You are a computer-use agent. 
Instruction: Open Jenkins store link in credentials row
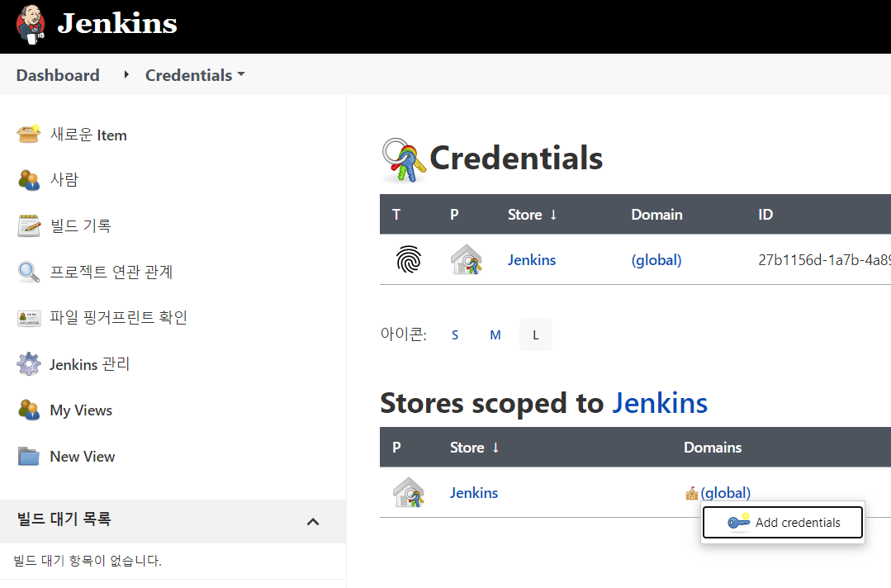[532, 259]
